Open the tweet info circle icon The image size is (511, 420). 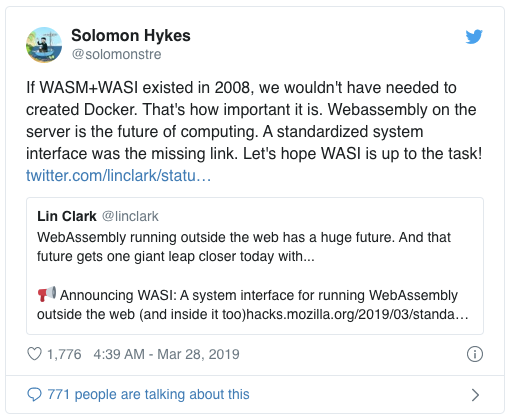pyautogui.click(x=475, y=354)
